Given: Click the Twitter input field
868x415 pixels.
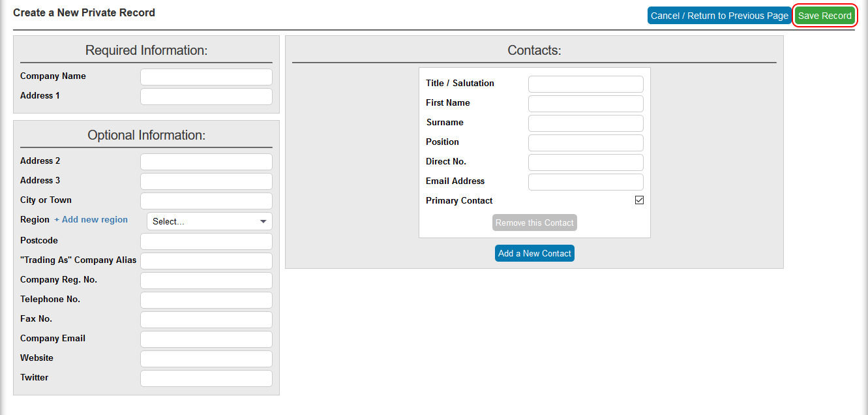Looking at the screenshot, I should click(x=206, y=378).
